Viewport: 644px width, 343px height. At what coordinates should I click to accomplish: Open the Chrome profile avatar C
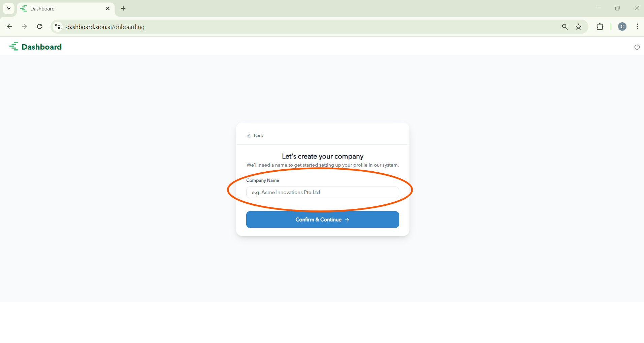click(622, 27)
